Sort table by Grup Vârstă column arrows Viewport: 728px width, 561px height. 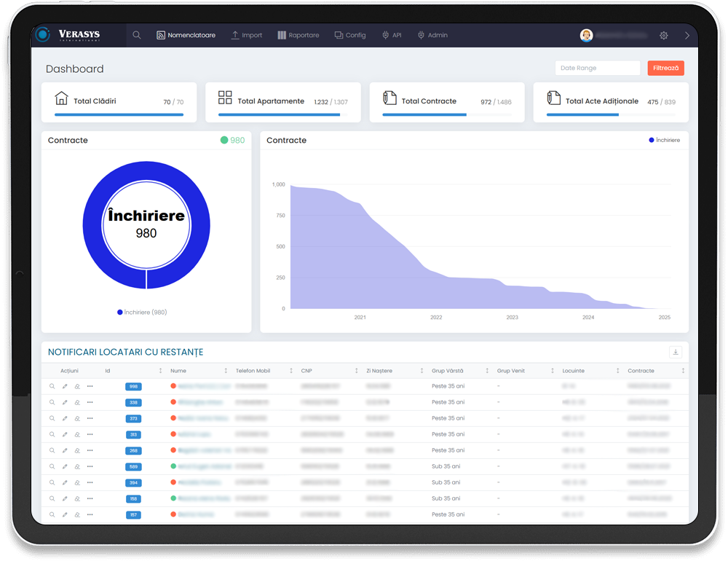[486, 371]
